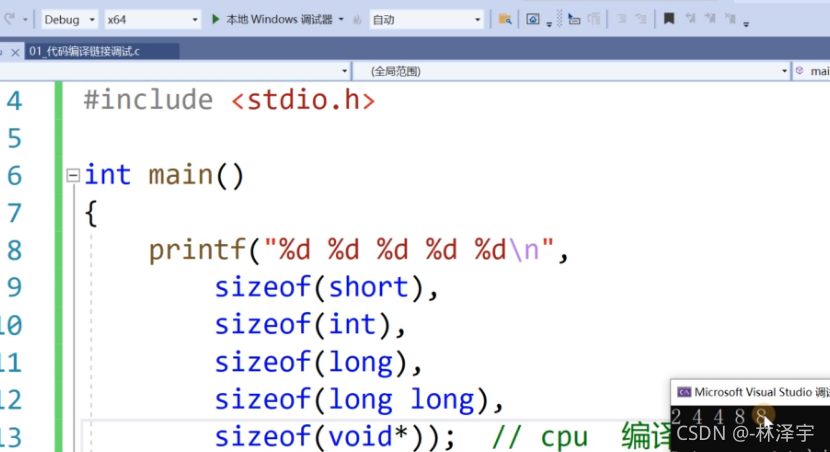830x452 pixels.
Task: Click the debug console window icon
Action: click(x=684, y=392)
